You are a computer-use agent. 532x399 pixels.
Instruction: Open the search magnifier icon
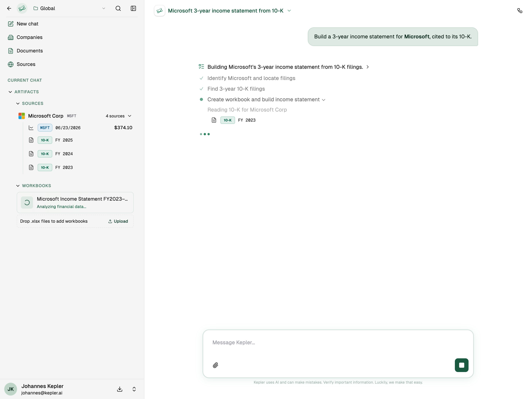(x=118, y=8)
